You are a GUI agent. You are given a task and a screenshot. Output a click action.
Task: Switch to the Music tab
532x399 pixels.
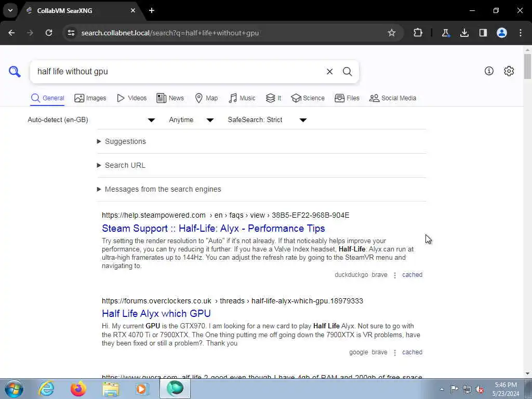(242, 98)
